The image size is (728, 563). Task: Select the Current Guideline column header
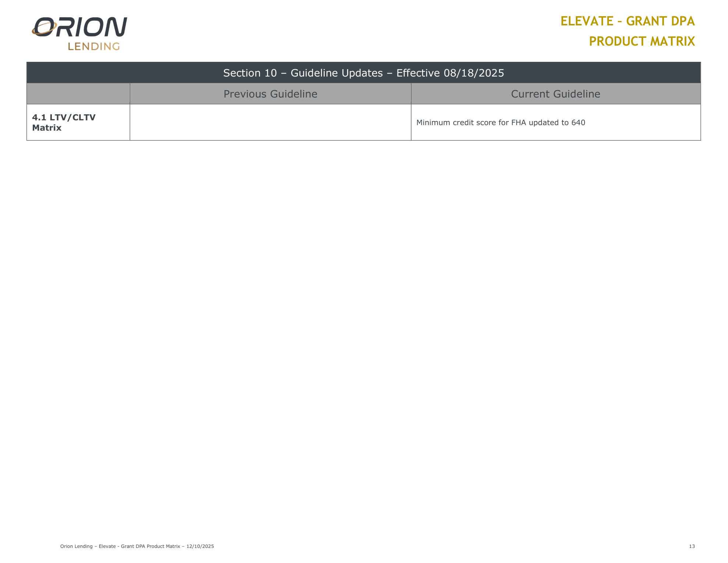(555, 94)
